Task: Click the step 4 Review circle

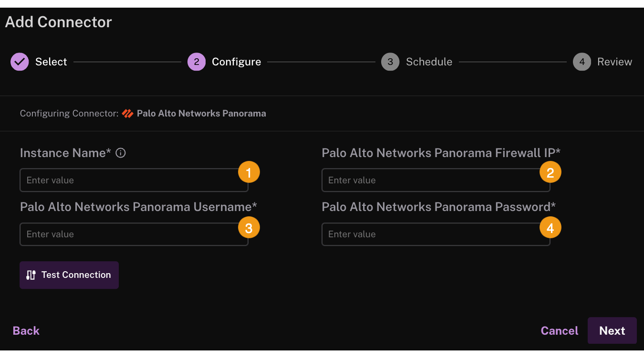Action: click(582, 62)
